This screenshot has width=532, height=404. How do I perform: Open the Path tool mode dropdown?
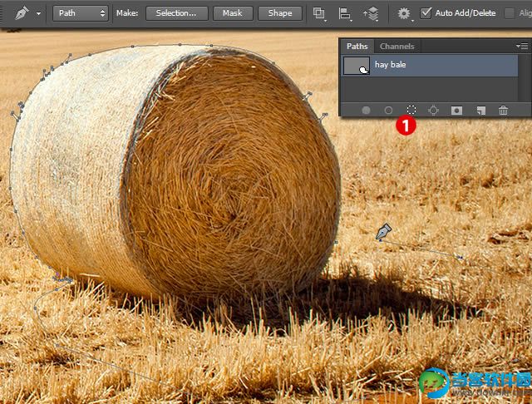pyautogui.click(x=81, y=13)
